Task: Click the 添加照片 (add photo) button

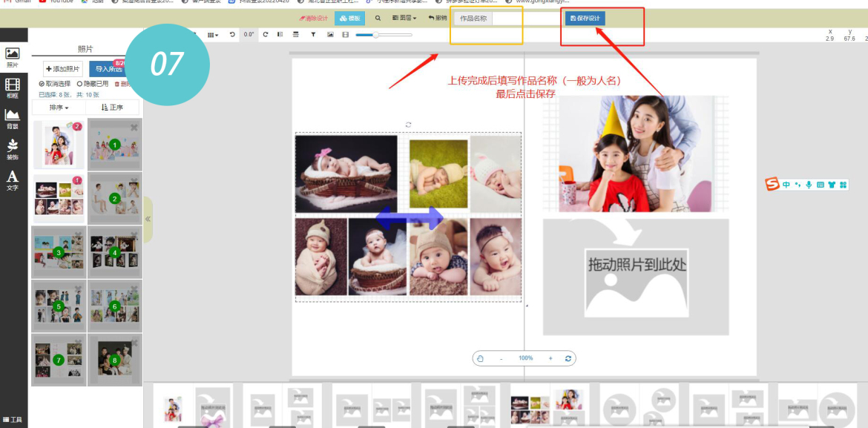Action: 63,69
